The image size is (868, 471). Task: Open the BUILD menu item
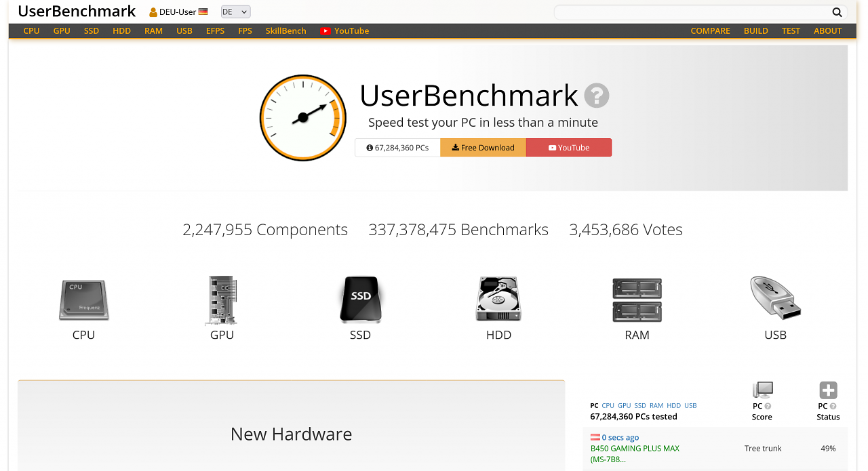(755, 31)
